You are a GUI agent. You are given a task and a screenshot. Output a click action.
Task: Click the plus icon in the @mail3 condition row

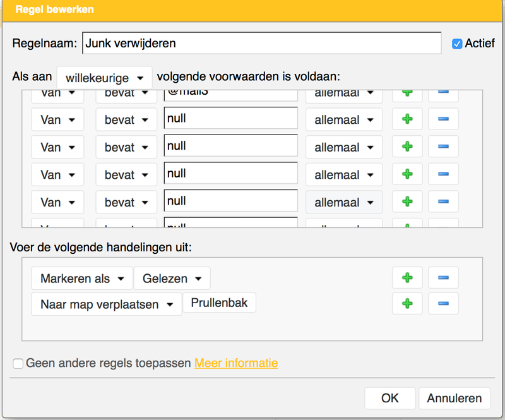pyautogui.click(x=407, y=94)
